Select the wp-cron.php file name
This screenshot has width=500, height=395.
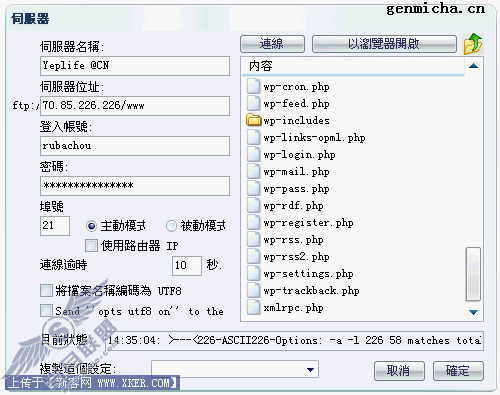click(296, 87)
